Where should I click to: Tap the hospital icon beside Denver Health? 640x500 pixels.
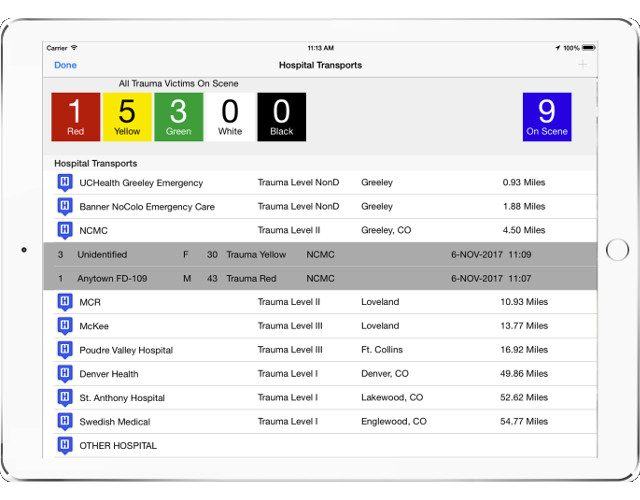[x=65, y=374]
